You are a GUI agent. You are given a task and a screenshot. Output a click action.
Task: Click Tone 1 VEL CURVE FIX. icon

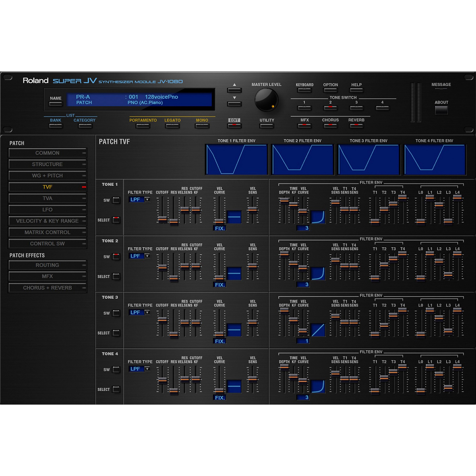coord(234,217)
